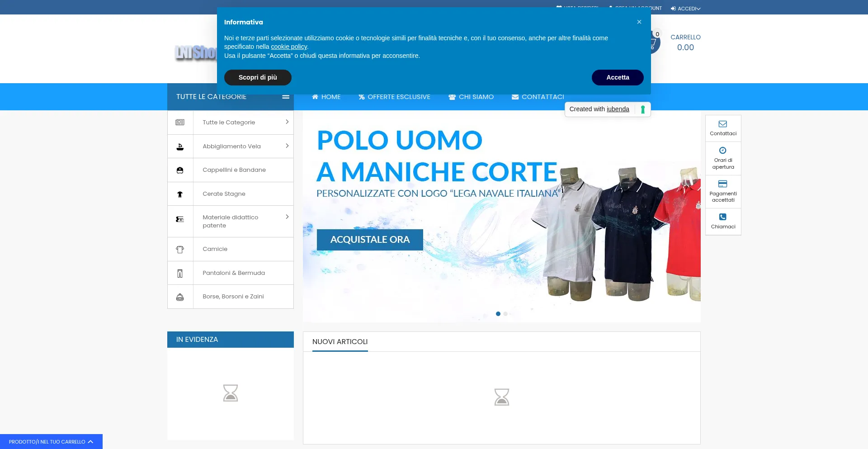Open the iubenda link
The width and height of the screenshot is (868, 449).
pos(618,109)
